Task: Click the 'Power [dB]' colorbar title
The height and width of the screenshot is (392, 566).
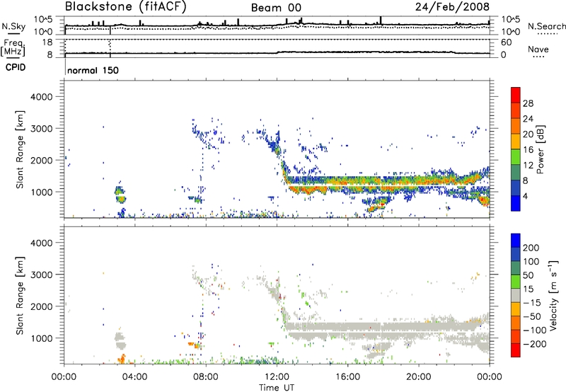Action: tap(540, 149)
